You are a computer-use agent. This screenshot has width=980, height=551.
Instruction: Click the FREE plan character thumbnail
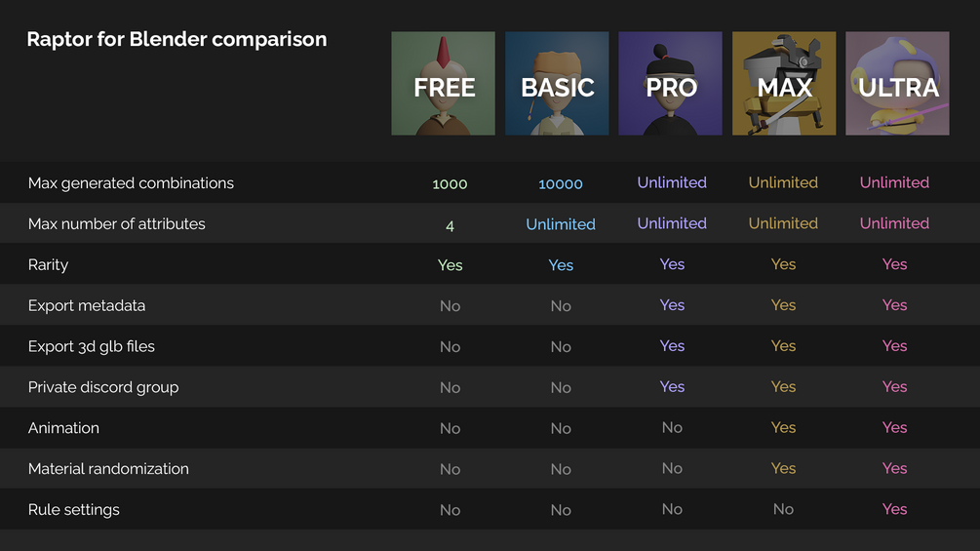444,84
